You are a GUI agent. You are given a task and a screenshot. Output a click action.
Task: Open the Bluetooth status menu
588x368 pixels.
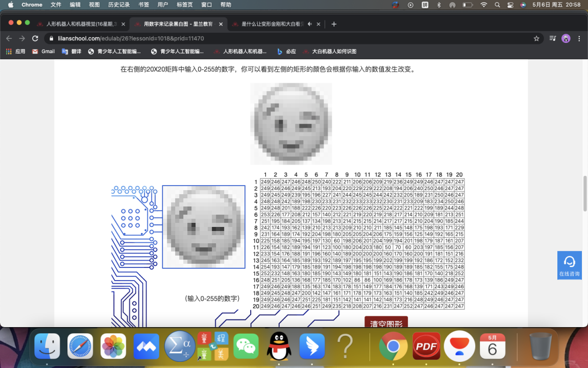pos(439,5)
